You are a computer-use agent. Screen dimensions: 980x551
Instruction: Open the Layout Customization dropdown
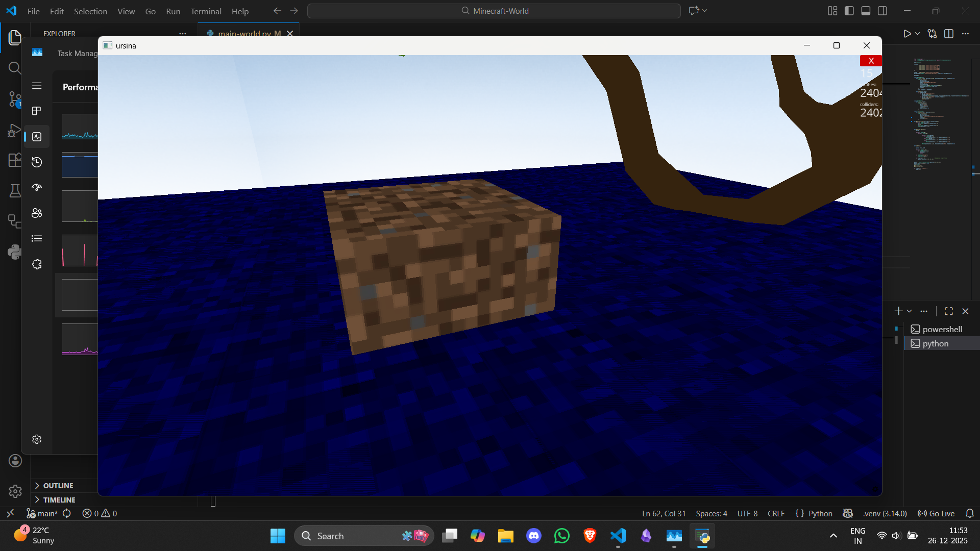tap(832, 11)
